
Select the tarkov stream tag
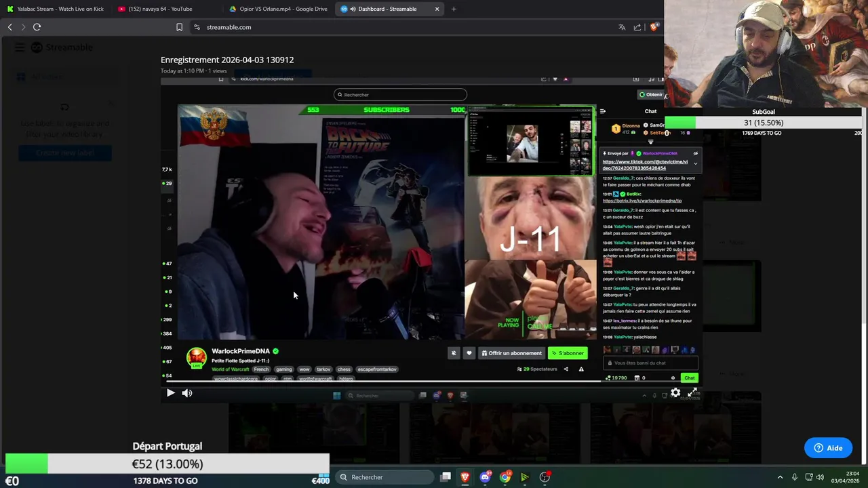tap(323, 369)
